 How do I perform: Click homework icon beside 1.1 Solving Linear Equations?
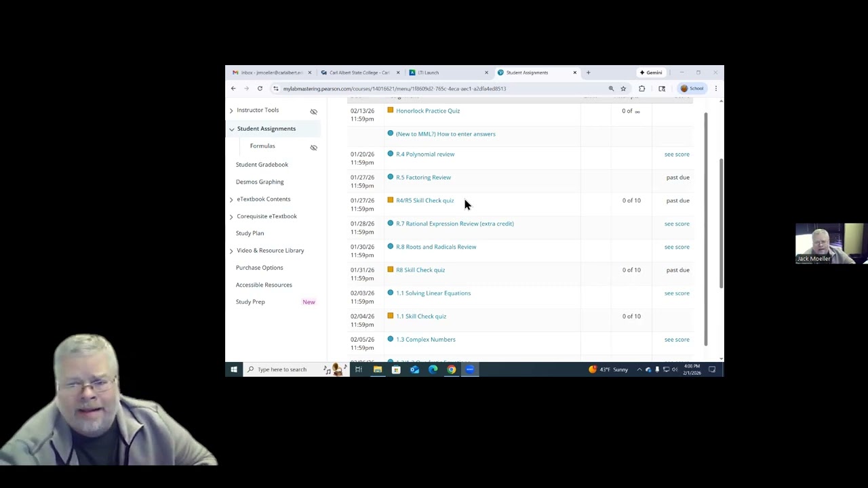pyautogui.click(x=390, y=292)
